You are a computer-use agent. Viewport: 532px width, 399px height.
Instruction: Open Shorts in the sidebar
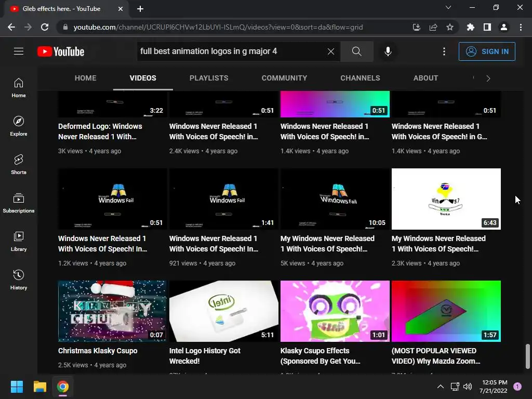point(19,164)
